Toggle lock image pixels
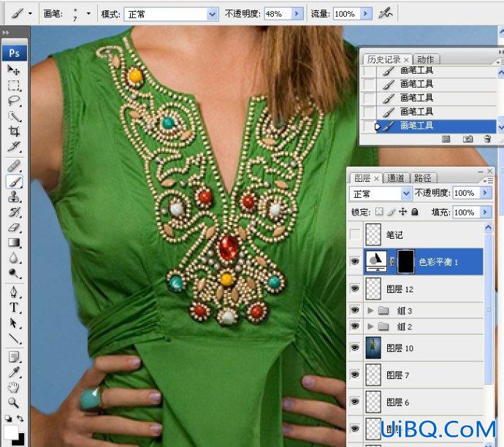This screenshot has width=504, height=447. (392, 212)
